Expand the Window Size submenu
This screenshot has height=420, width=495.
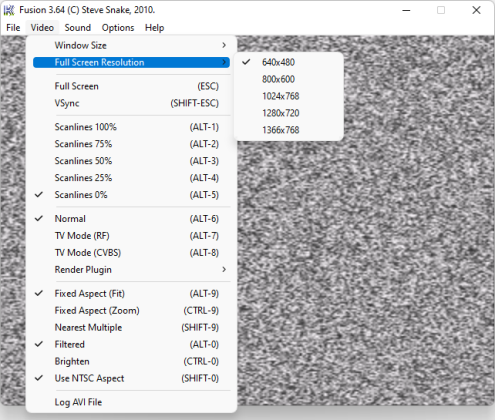pos(131,45)
